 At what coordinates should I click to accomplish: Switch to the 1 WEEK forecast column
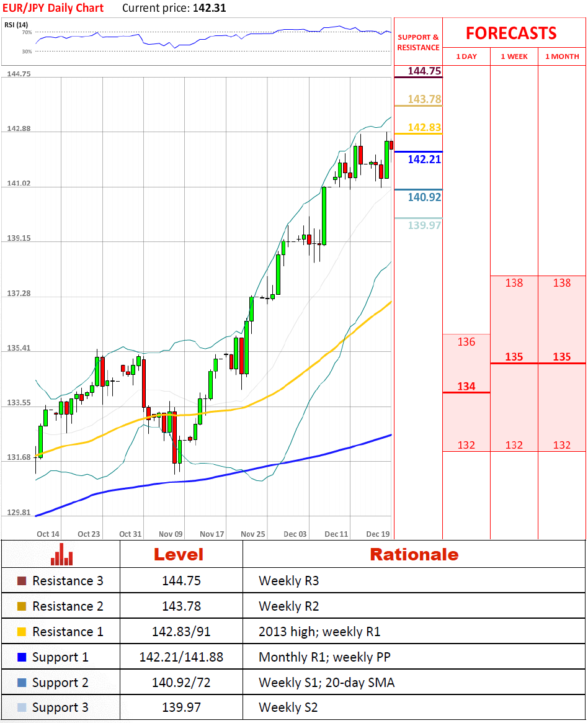click(x=514, y=56)
